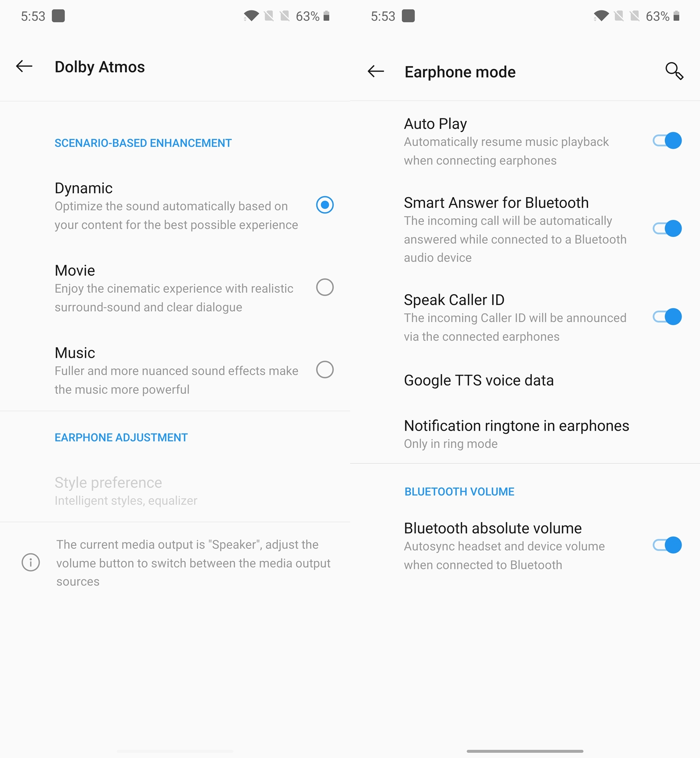Disable Bluetooth absolute volume switch
700x758 pixels.
[667, 545]
